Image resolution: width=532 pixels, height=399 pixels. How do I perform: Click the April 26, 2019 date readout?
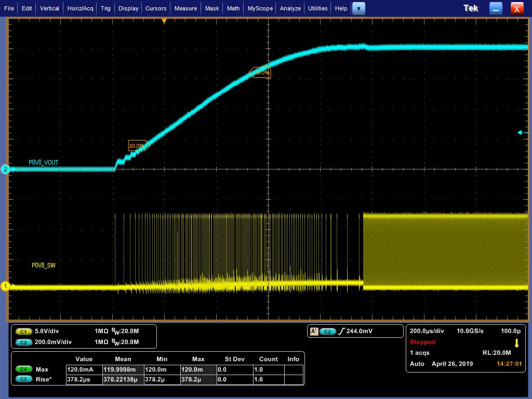[453, 364]
